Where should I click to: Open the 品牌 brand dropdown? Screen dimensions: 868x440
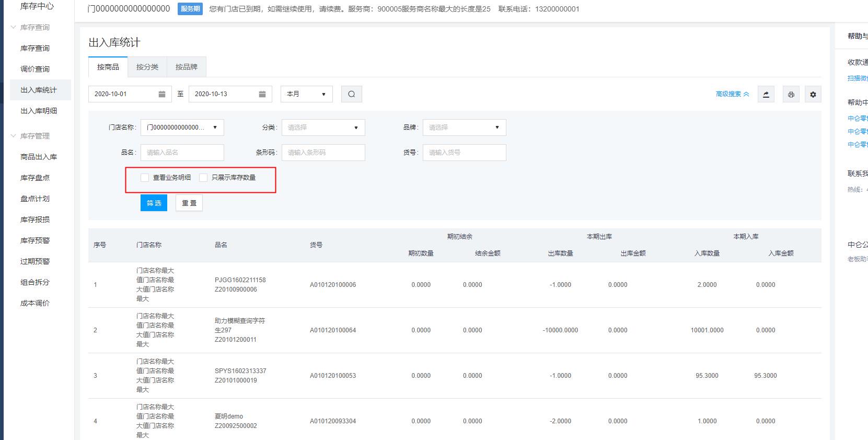(464, 128)
